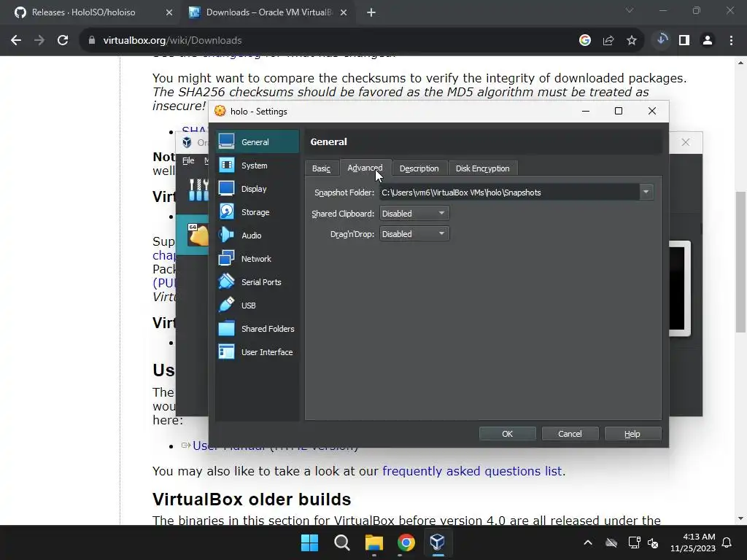The width and height of the screenshot is (747, 560).
Task: Switch to the Description tab
Action: (x=419, y=168)
